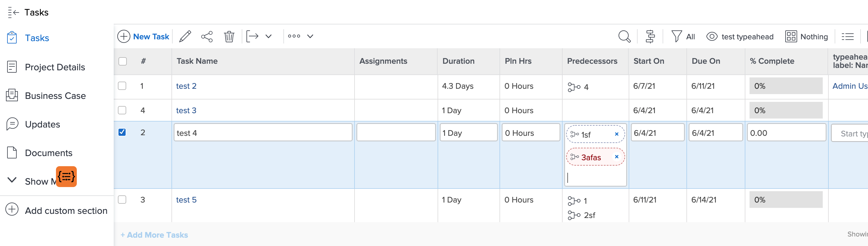Open the export dropdown arrow
The image size is (868, 246).
pyautogui.click(x=268, y=36)
